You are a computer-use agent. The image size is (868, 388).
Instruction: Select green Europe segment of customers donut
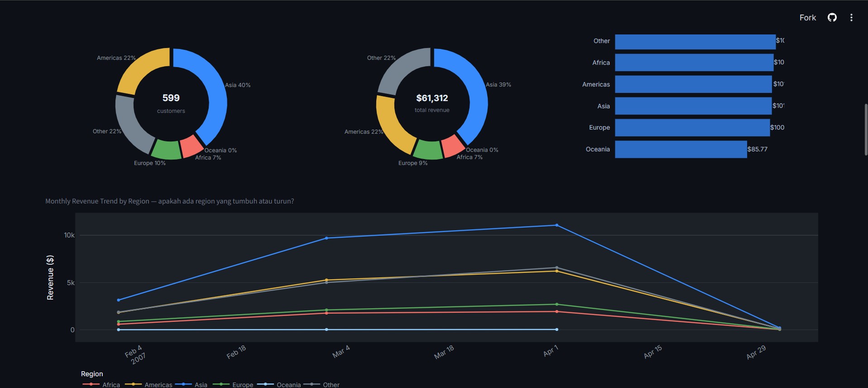[167, 150]
